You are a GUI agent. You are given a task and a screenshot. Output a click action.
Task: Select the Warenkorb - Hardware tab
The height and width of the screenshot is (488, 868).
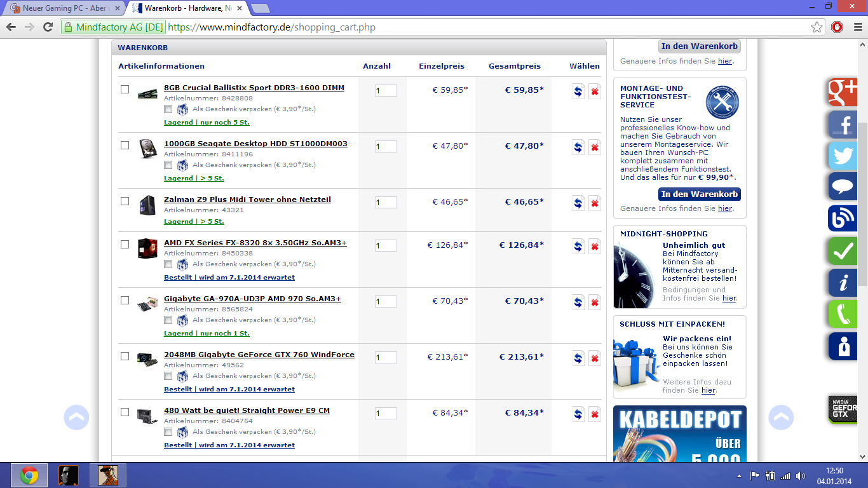187,8
